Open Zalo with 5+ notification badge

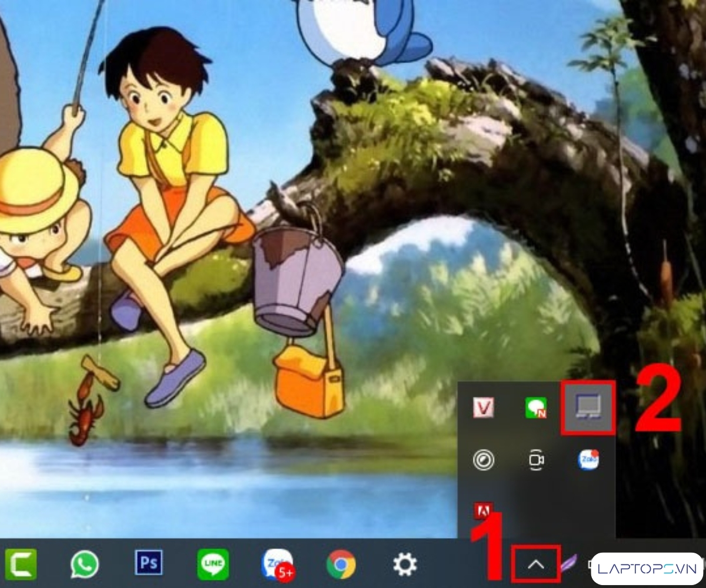277,564
